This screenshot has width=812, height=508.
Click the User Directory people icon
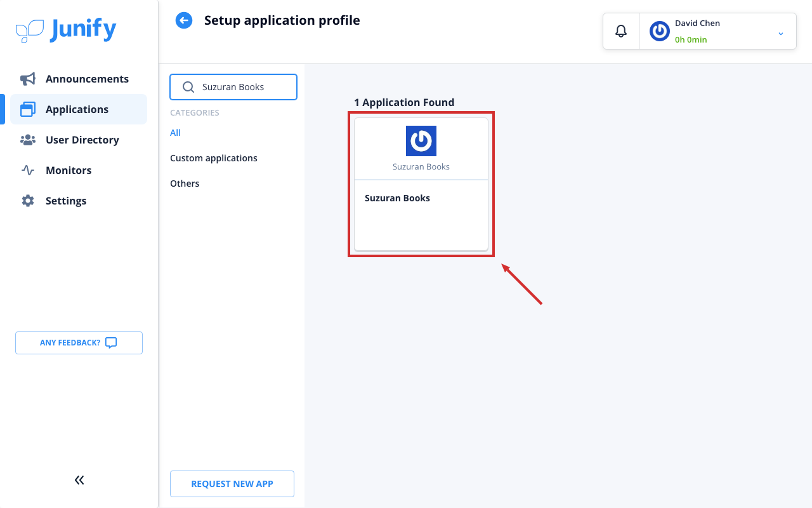point(28,140)
